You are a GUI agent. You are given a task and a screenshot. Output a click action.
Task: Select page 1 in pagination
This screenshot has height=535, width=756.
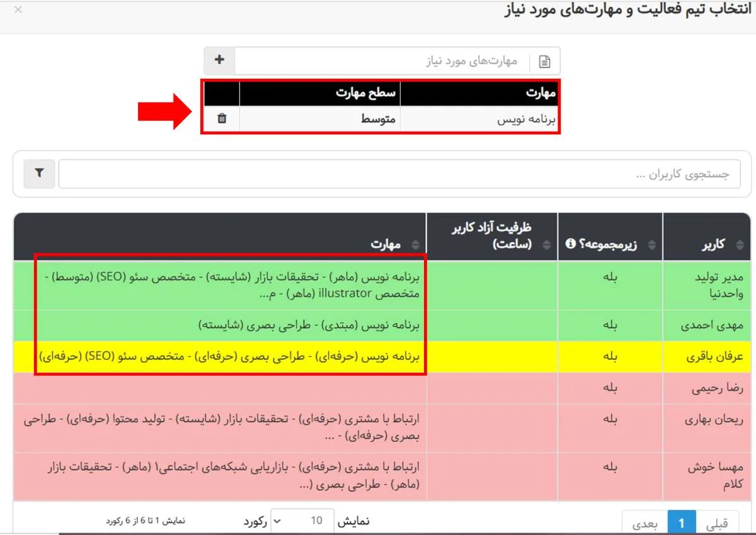point(682,523)
